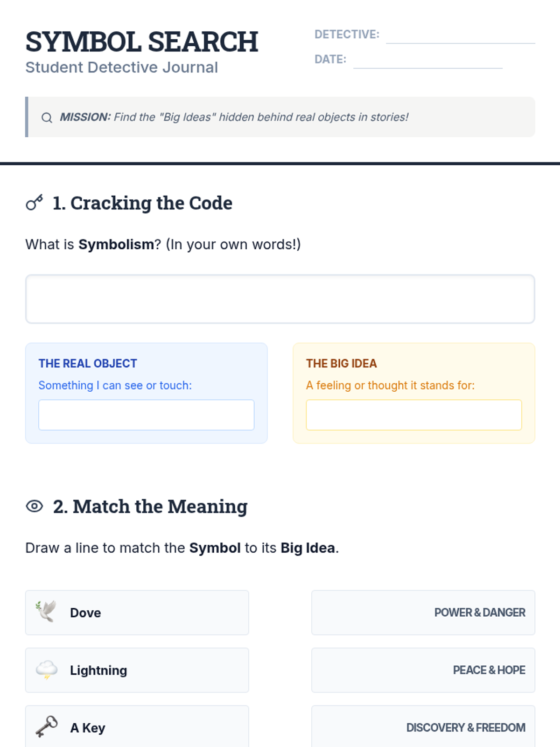Image resolution: width=560 pixels, height=747 pixels.
Task: Click the Mission banner text
Action: 234,117
